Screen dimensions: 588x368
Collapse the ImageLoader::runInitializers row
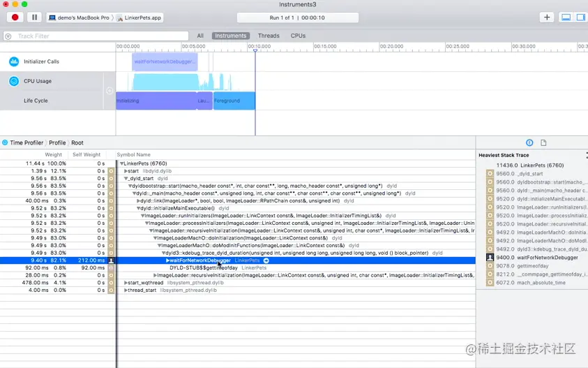click(142, 216)
